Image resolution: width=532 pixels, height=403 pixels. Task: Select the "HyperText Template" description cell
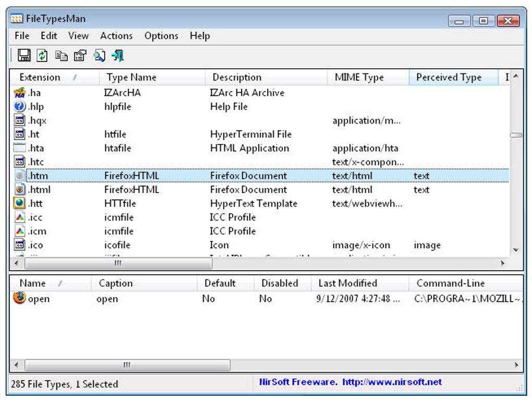(x=253, y=203)
